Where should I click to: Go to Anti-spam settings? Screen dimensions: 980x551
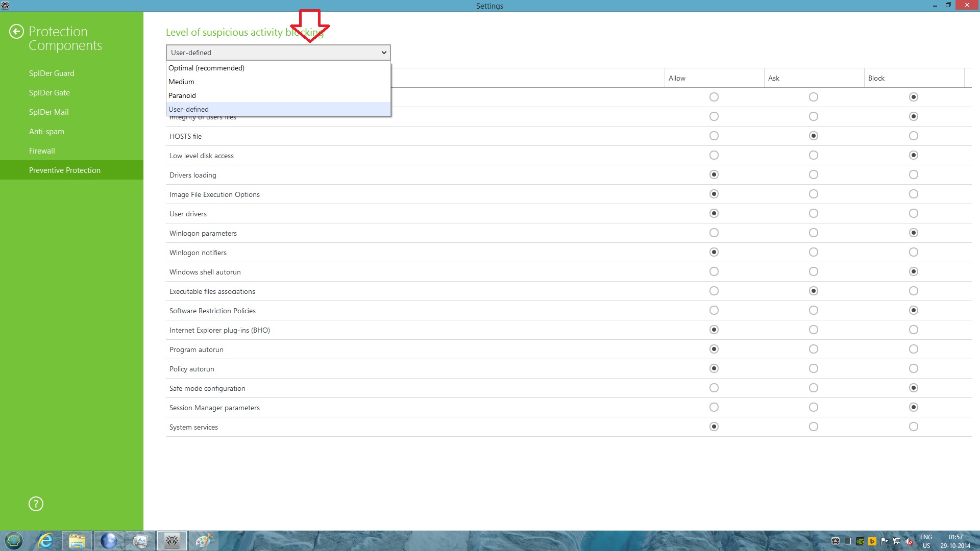coord(46,132)
